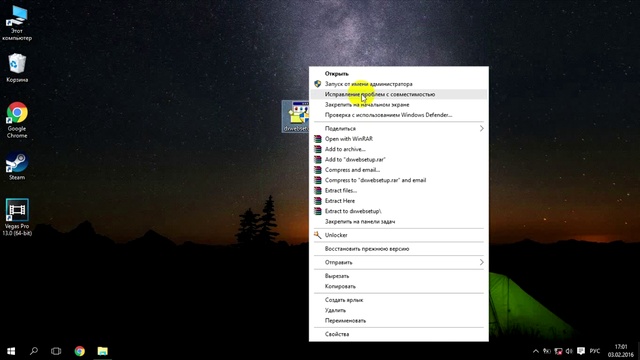Click the Unlocker wand icon
The width and height of the screenshot is (640, 360).
tap(318, 235)
